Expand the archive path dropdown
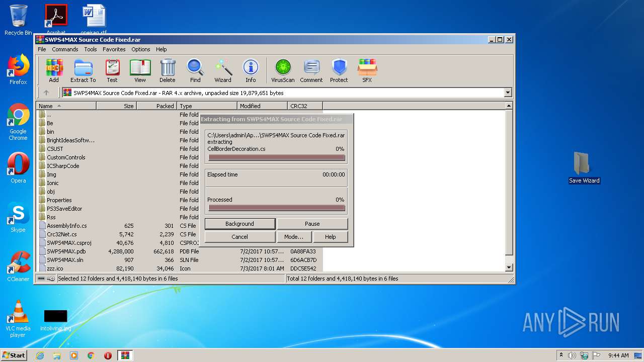 pyautogui.click(x=508, y=93)
